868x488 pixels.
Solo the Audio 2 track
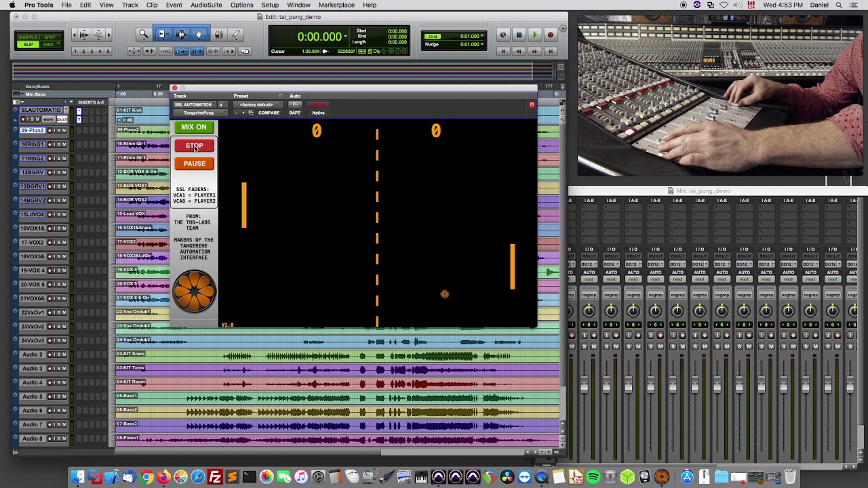(x=58, y=354)
